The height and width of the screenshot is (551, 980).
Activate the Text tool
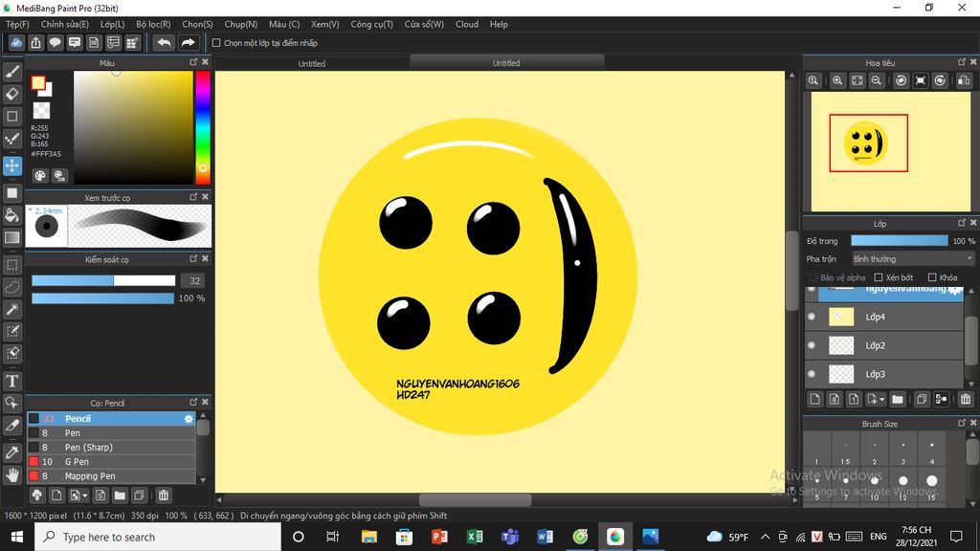coord(12,381)
